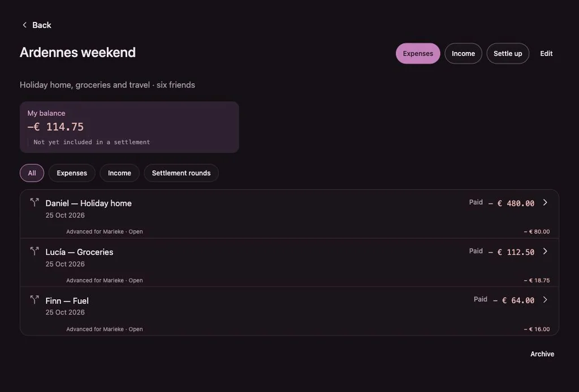
Task: Filter the list by Expenses chip
Action: 72,173
